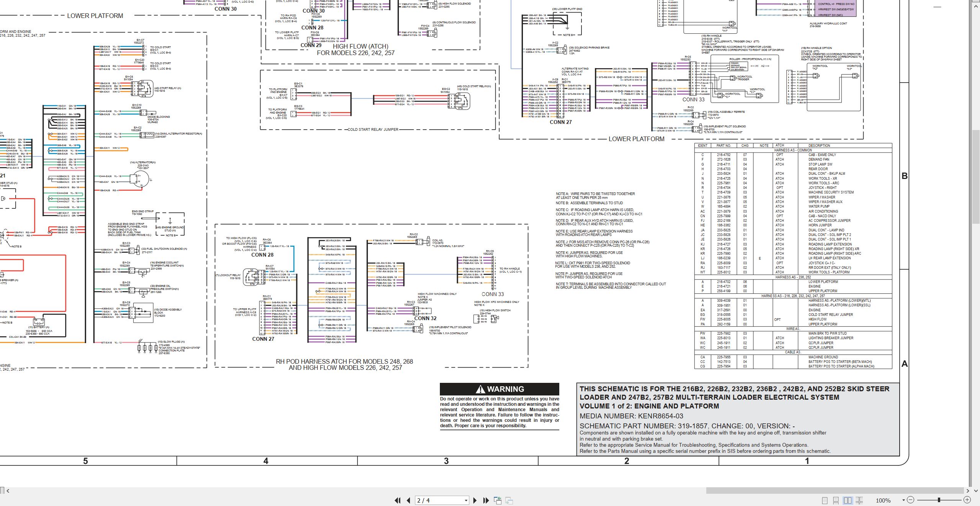Click the previous view button

click(x=498, y=500)
